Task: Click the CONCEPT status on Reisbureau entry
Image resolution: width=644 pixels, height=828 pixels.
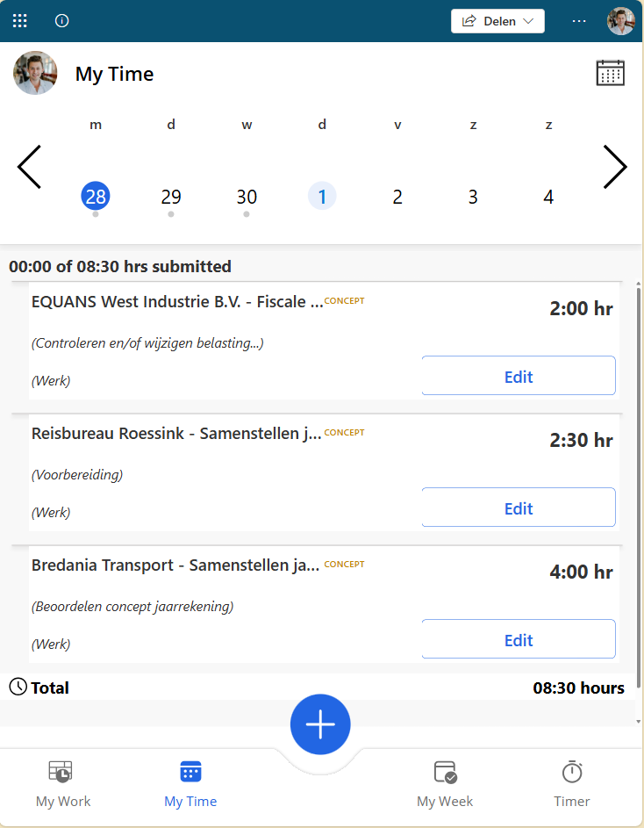Action: 344,433
